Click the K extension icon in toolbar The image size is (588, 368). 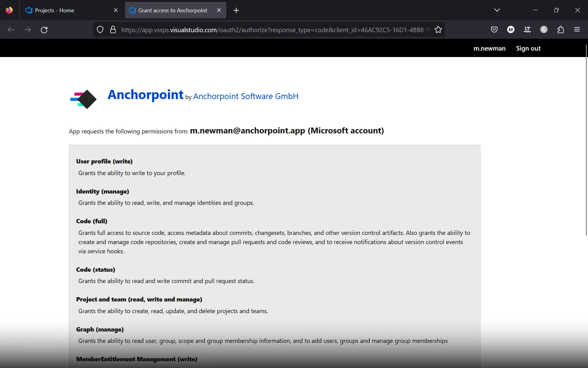click(544, 29)
